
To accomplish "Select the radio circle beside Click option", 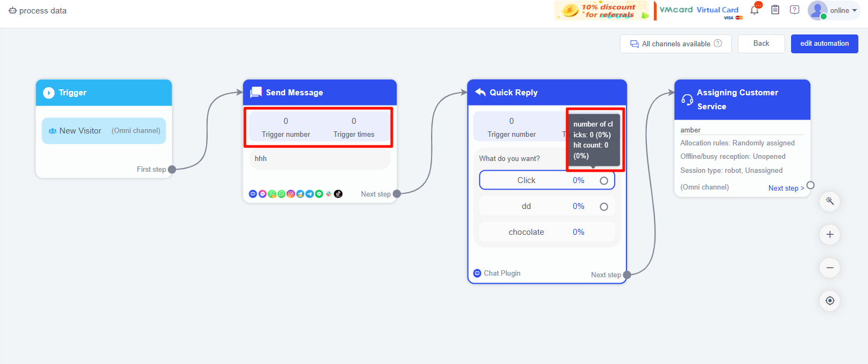I will (x=604, y=181).
